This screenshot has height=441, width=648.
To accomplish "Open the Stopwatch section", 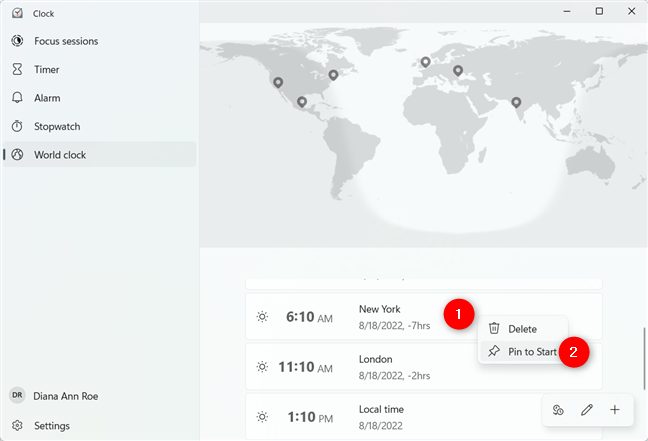I will (56, 127).
